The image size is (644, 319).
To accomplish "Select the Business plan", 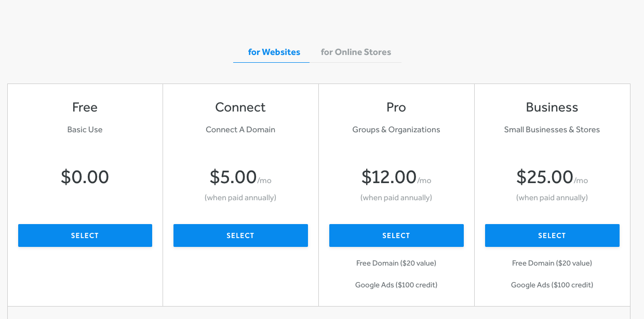I will click(552, 235).
